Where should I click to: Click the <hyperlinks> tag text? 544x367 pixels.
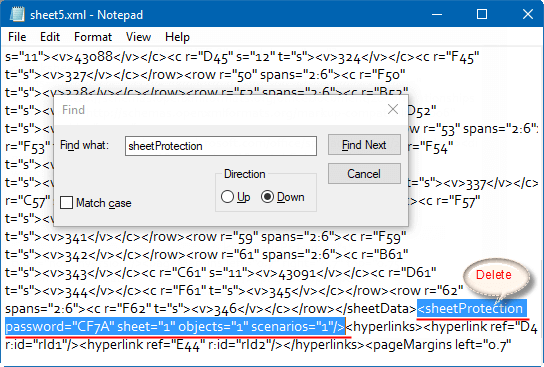[x=384, y=326]
